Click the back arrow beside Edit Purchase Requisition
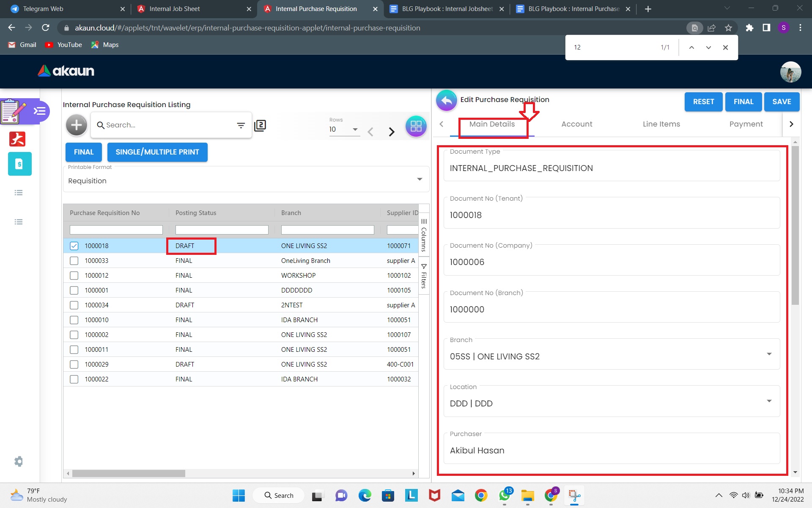This screenshot has width=812, height=508. (x=446, y=101)
